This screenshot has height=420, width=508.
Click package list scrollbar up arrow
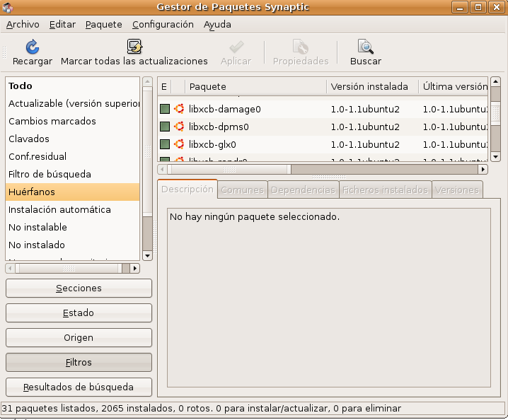[x=496, y=81]
